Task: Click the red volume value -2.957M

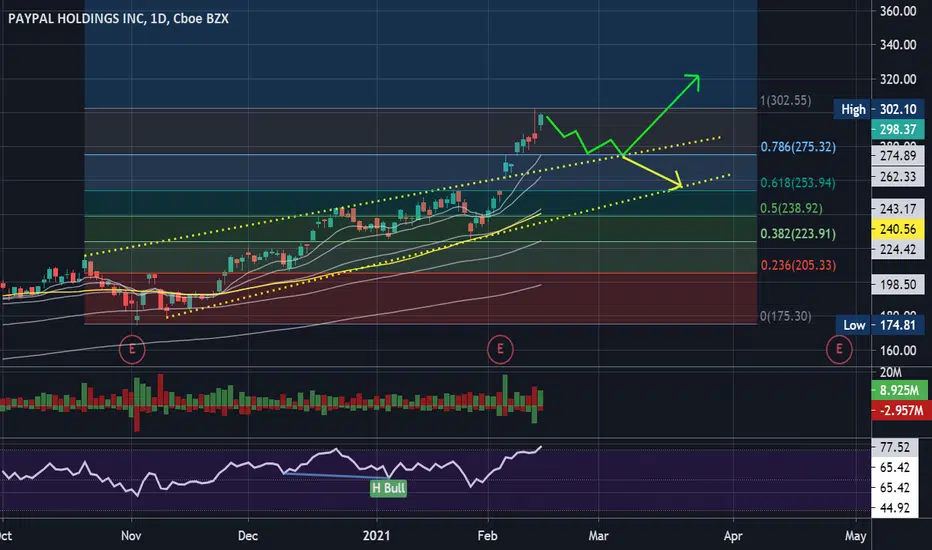Action: 901,410
